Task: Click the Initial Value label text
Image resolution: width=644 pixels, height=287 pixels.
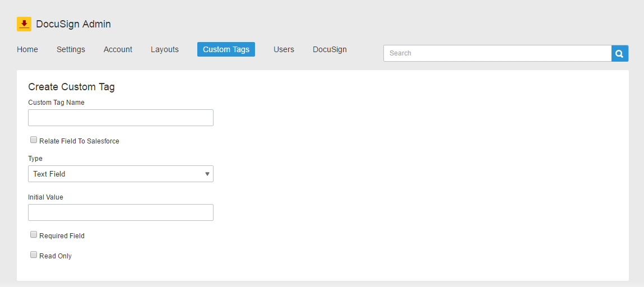Action: pos(45,197)
